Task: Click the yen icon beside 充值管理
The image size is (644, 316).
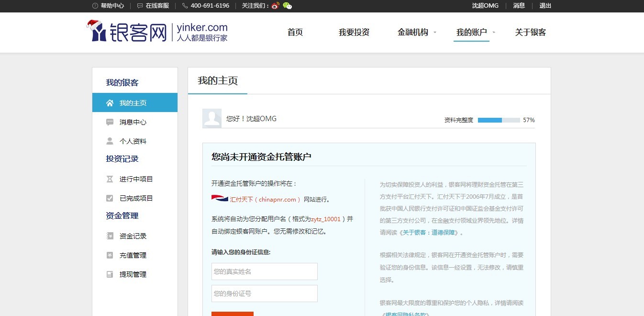Action: (x=110, y=255)
